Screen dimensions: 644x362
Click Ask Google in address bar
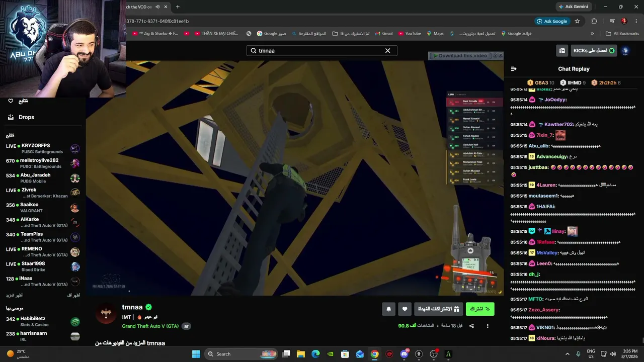point(552,21)
